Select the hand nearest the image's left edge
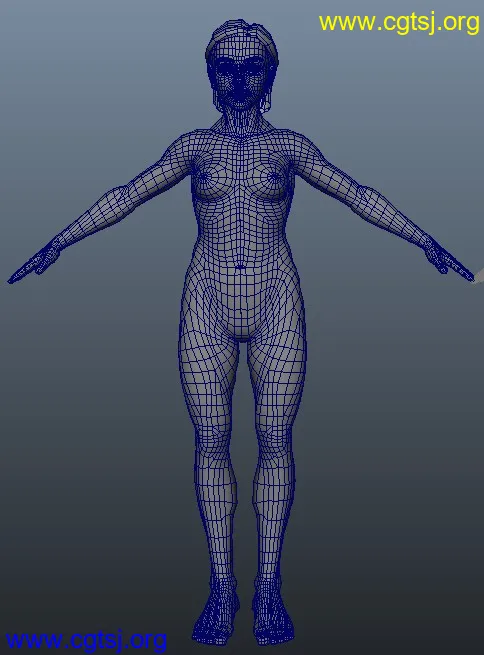 coord(34,263)
